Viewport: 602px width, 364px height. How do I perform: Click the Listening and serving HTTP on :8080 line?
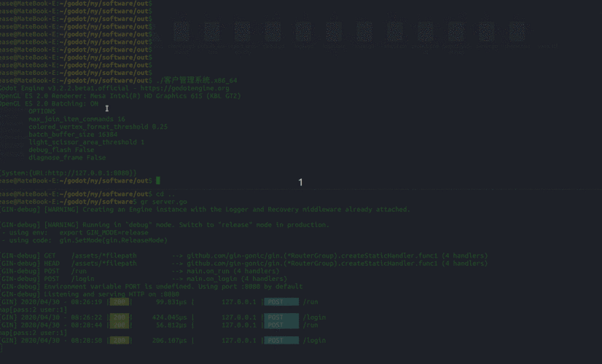point(90,294)
